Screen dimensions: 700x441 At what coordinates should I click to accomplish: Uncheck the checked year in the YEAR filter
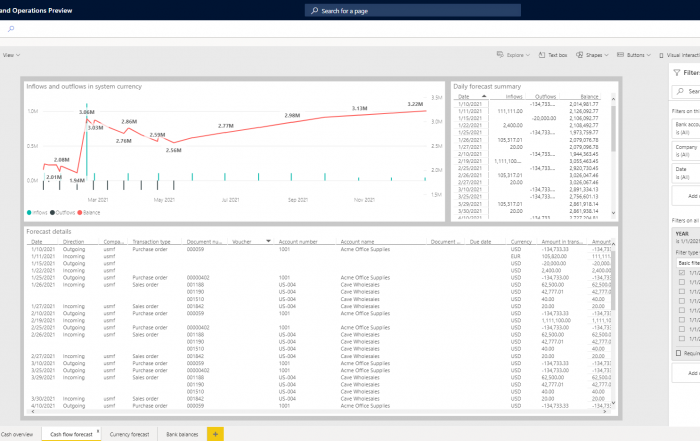[x=682, y=272]
